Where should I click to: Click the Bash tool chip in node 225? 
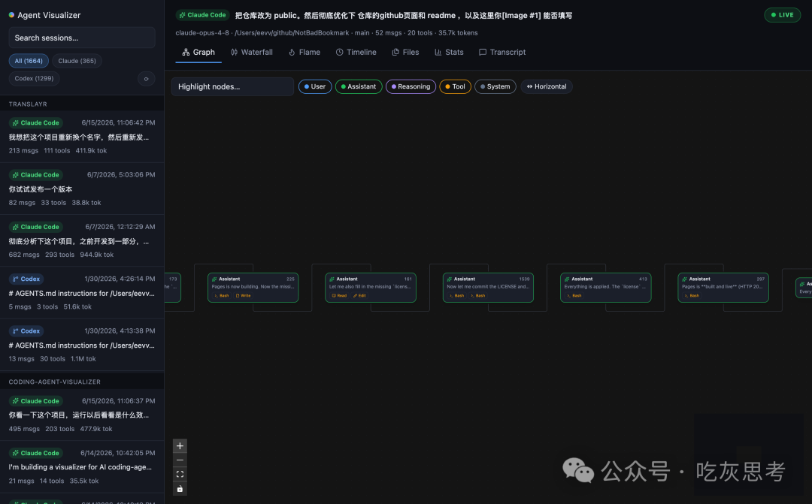pyautogui.click(x=222, y=295)
